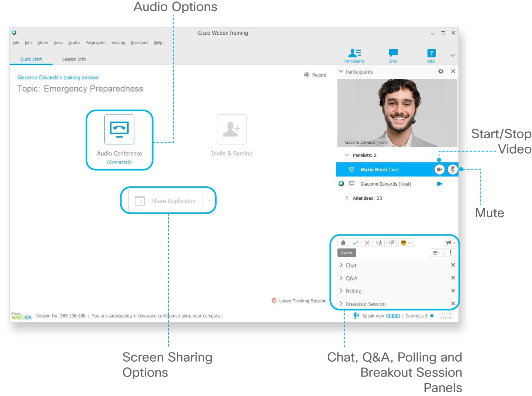Switch to the Session Info tab
The image size is (532, 396).
tap(74, 59)
